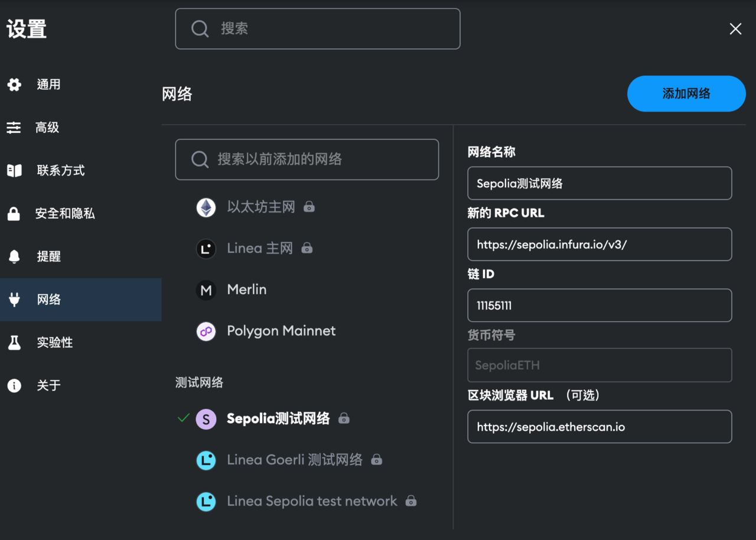Viewport: 756px width, 540px height.
Task: Click the green checkmark next to Sepolia
Action: coord(184,418)
